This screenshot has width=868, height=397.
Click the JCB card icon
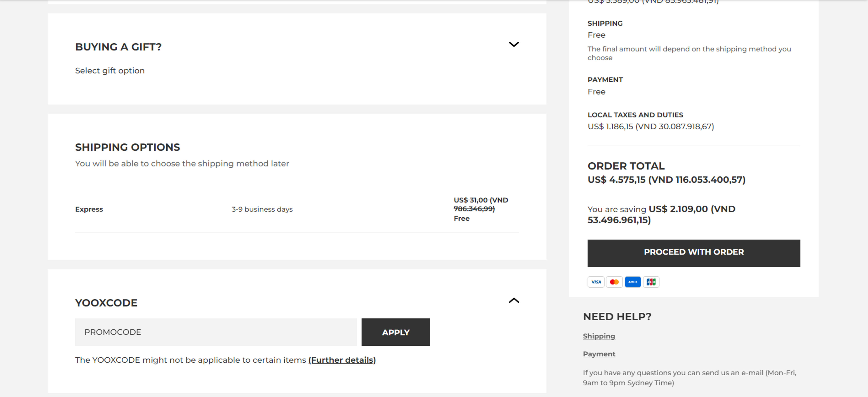pyautogui.click(x=651, y=282)
